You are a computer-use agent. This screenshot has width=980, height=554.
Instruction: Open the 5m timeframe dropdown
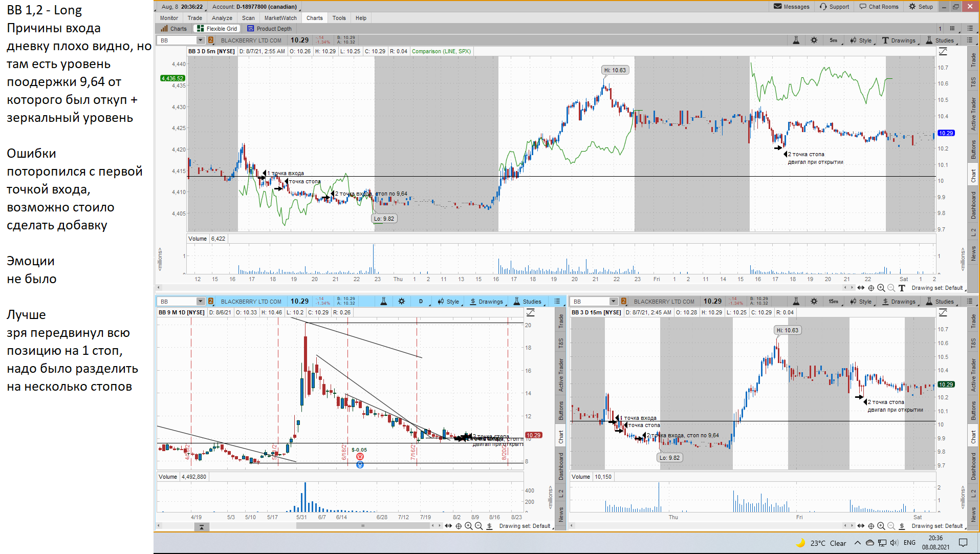coord(834,40)
